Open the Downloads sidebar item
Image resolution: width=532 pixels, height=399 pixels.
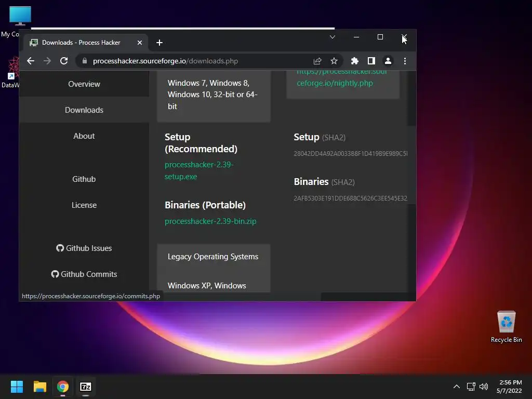[84, 110]
